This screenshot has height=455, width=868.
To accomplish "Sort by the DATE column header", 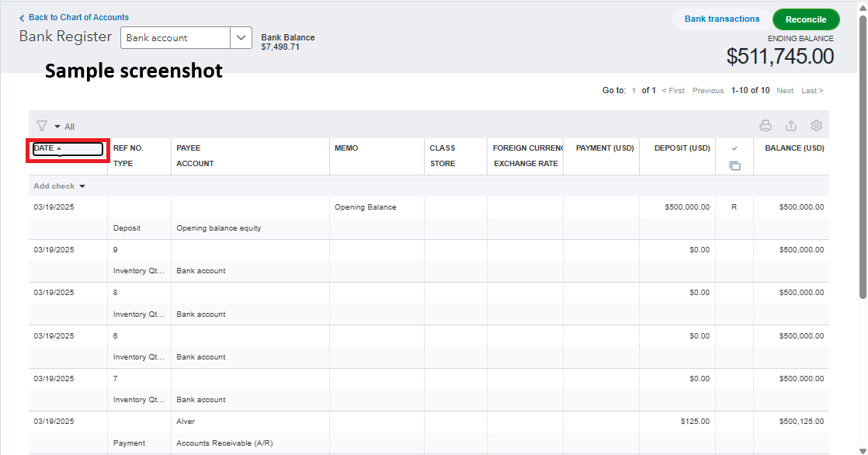I will click(47, 148).
